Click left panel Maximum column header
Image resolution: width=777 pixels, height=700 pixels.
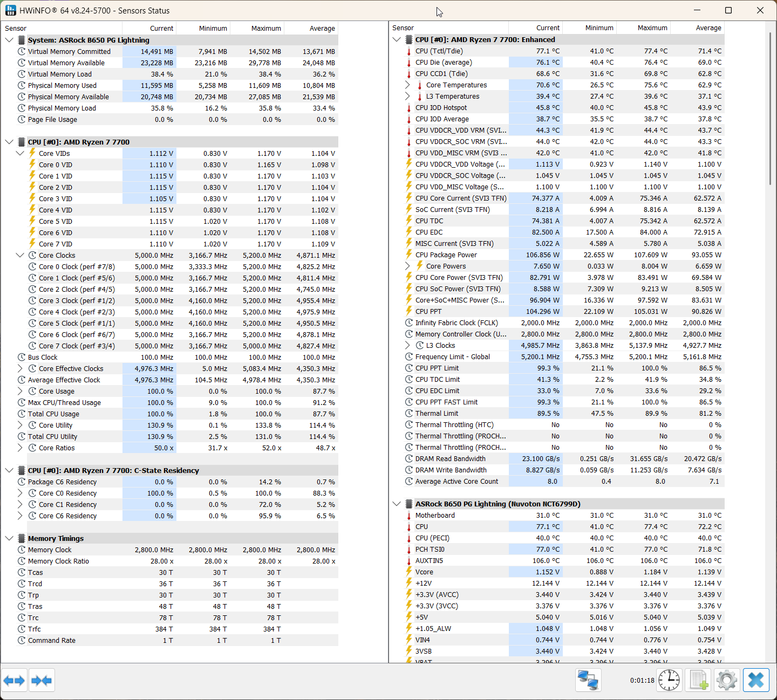point(257,28)
